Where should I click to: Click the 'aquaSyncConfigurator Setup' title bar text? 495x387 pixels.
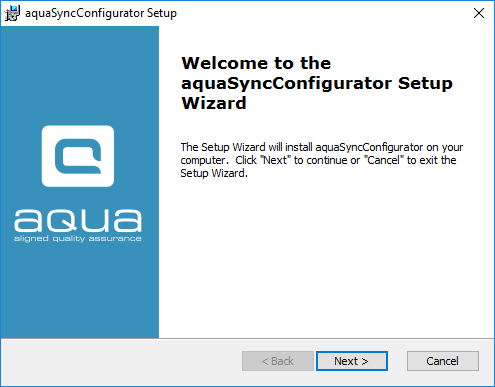(101, 13)
